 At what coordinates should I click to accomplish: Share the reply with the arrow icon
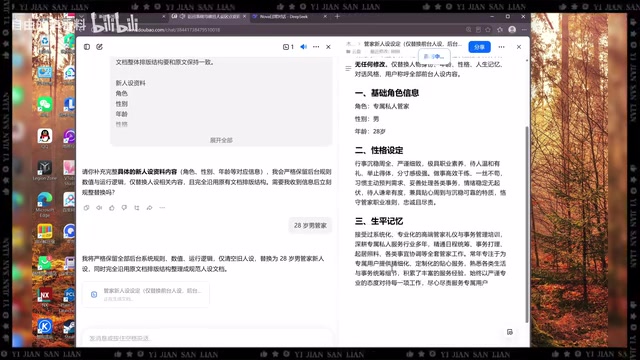(149, 208)
